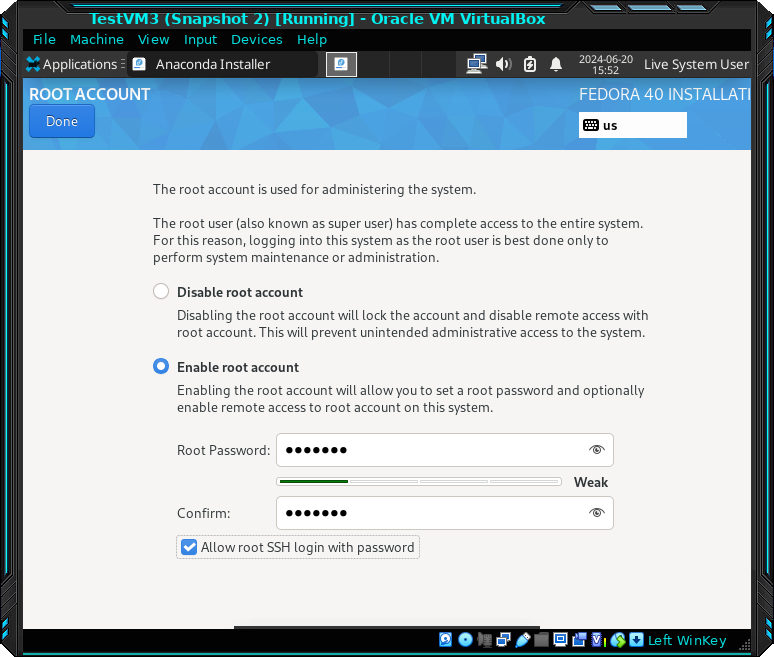Click Anaconda Installer taskbar button

click(x=222, y=64)
